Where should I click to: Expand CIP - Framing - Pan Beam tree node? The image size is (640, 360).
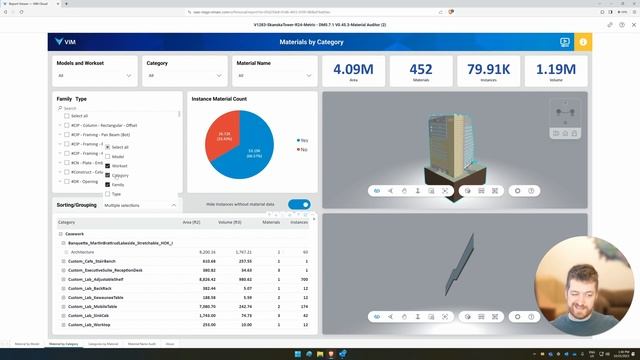coord(60,135)
